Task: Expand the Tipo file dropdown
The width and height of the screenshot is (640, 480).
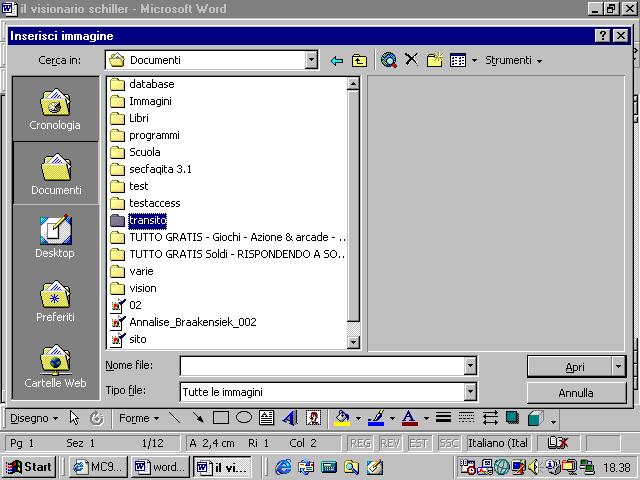Action: (470, 392)
